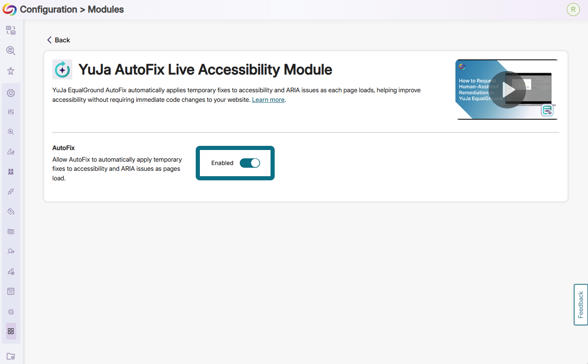Open the plug integrations icon in sidebar
The height and width of the screenshot is (364, 588).
pyautogui.click(x=11, y=192)
